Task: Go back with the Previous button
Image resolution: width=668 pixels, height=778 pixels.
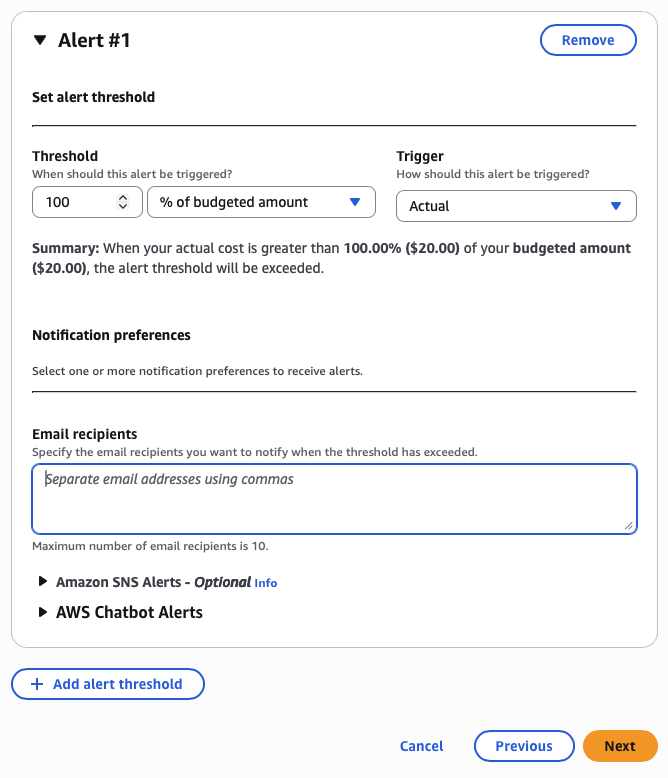Action: [524, 746]
